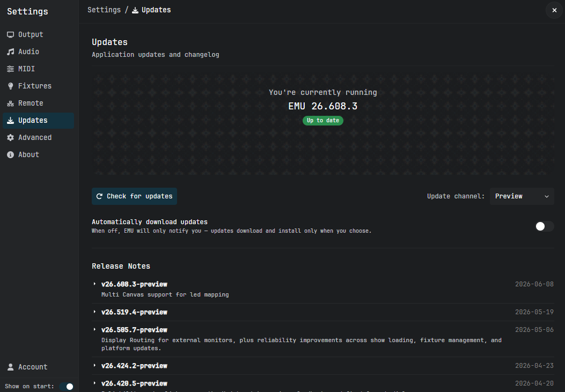The height and width of the screenshot is (392, 565).
Task: Click the Remote network icon
Action: [x=10, y=103]
